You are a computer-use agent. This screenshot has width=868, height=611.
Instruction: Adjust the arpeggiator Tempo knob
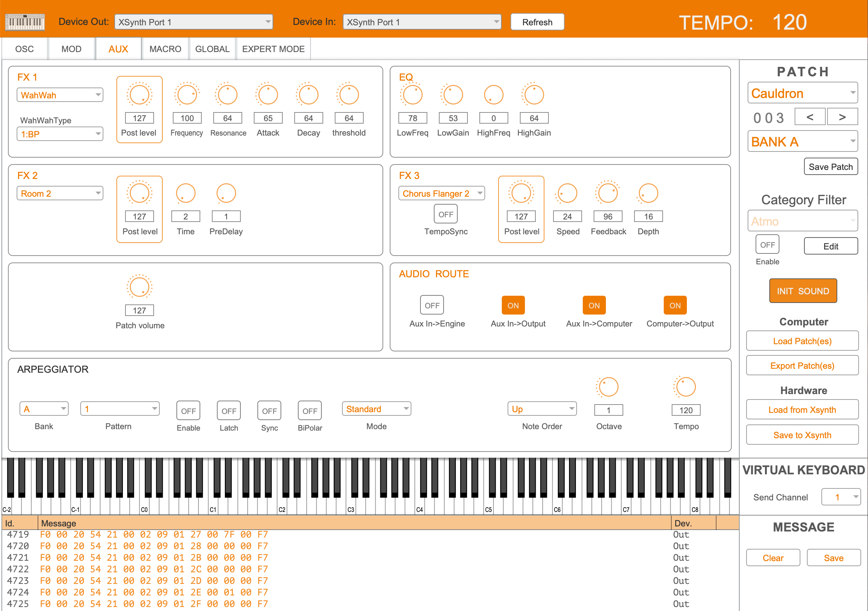[685, 386]
